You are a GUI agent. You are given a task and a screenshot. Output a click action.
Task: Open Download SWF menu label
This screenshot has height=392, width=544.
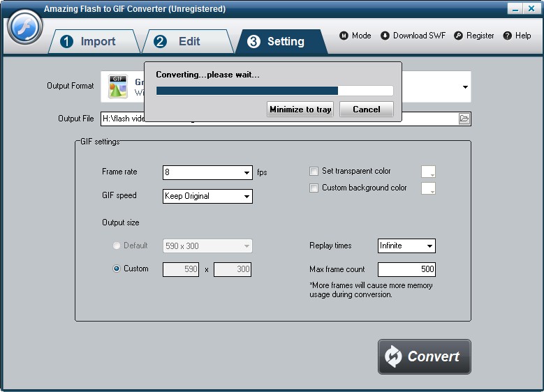point(419,36)
